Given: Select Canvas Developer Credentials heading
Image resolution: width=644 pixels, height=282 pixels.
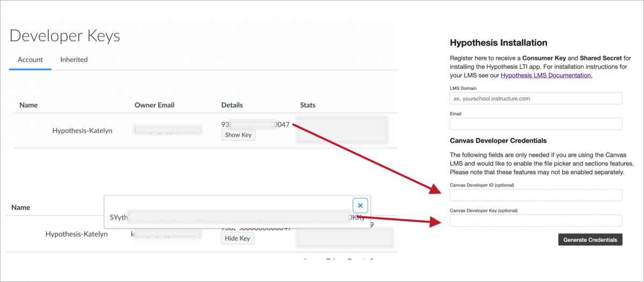Looking at the screenshot, I should coord(498,140).
